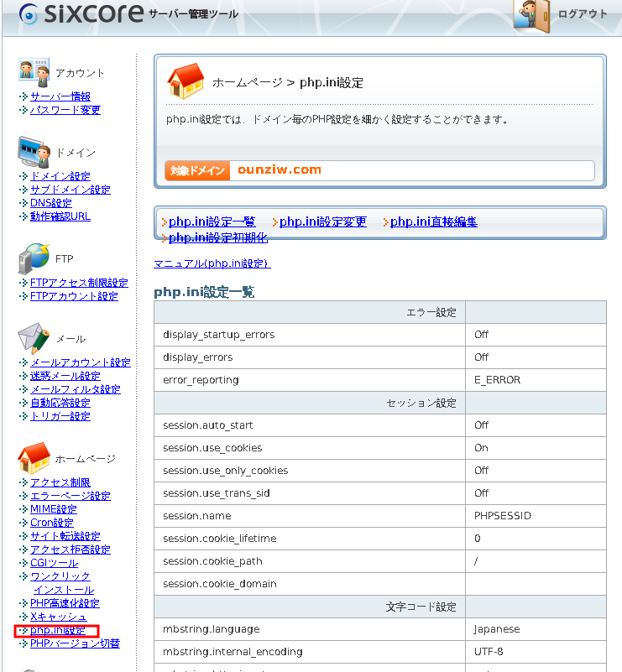Open パスワード変更 password change link
This screenshot has width=622, height=672.
[x=65, y=110]
